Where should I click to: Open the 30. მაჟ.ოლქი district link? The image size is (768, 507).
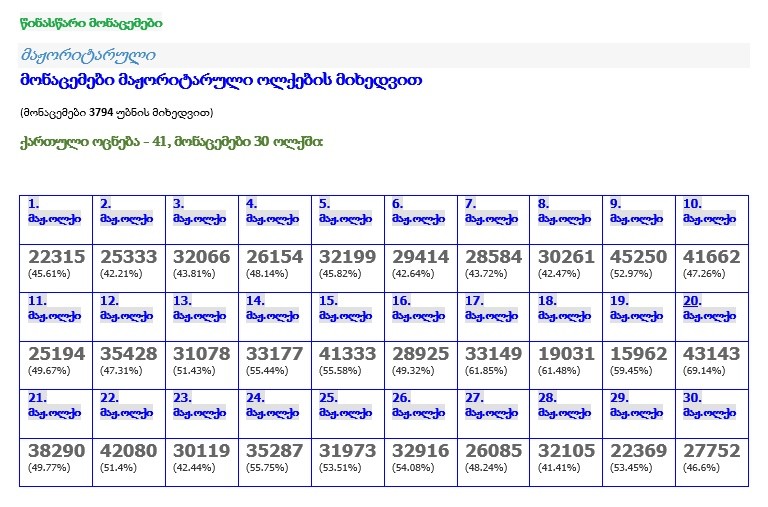pyautogui.click(x=709, y=405)
